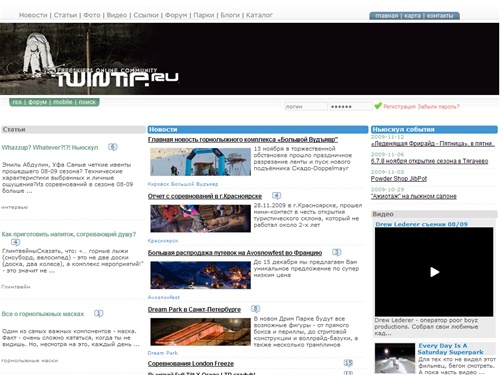Click the Забыли пароль? link

pos(438,107)
